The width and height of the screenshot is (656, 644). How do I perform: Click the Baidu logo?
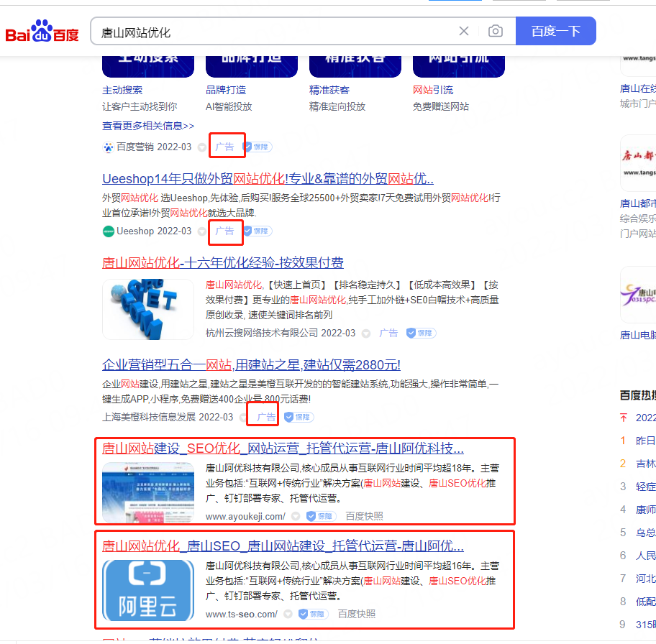[x=42, y=31]
